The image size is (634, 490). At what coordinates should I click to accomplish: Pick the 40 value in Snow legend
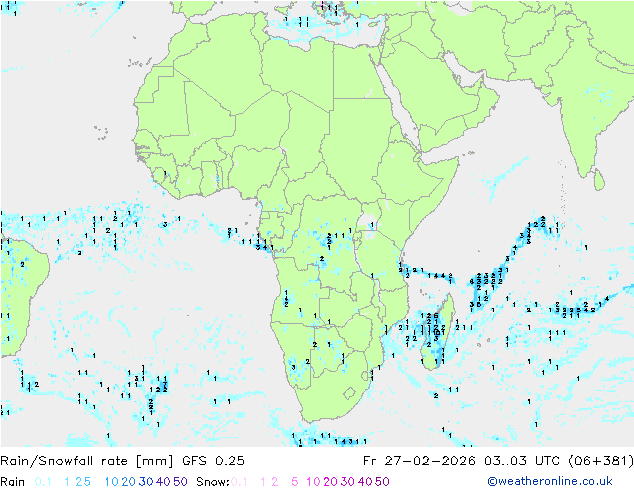point(365,482)
